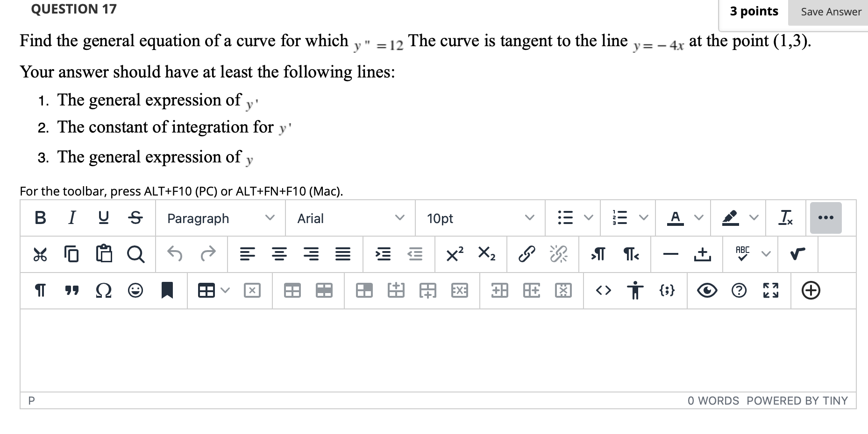Open the math equation editor
Viewport: 868px width, 434px height.
tap(798, 254)
